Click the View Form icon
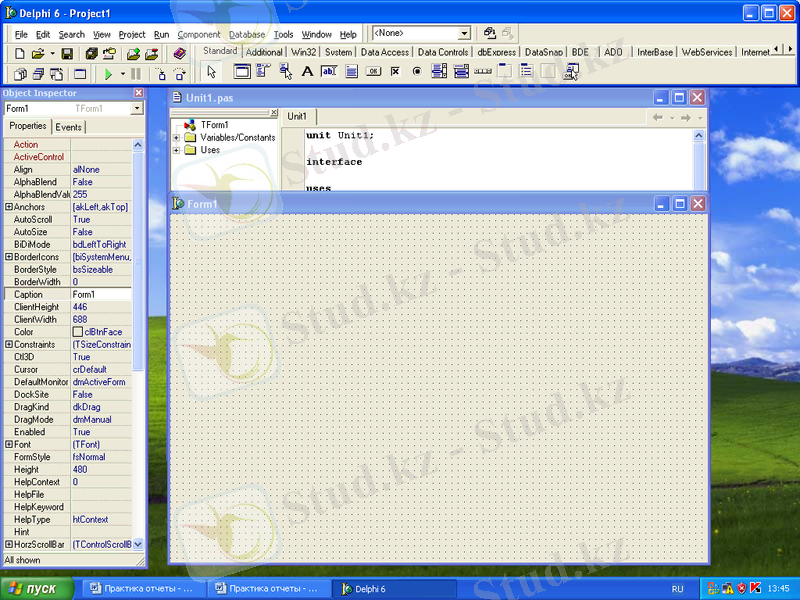 pyautogui.click(x=38, y=74)
